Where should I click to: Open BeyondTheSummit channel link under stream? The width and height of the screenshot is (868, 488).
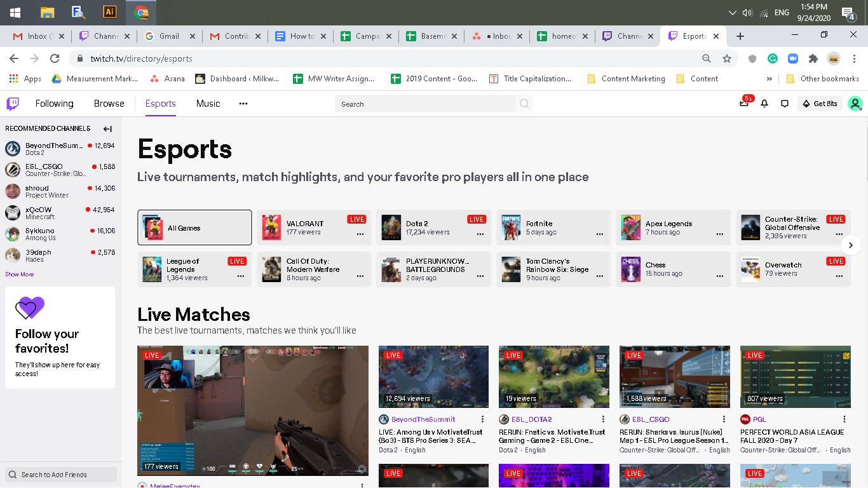[x=423, y=419]
